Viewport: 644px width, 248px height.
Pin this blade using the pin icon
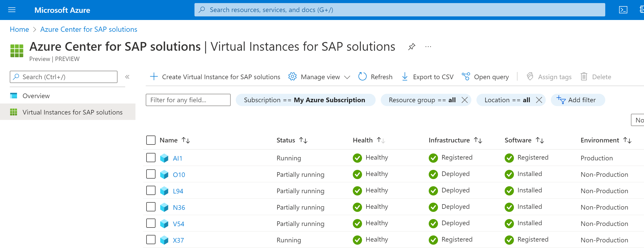(x=412, y=47)
